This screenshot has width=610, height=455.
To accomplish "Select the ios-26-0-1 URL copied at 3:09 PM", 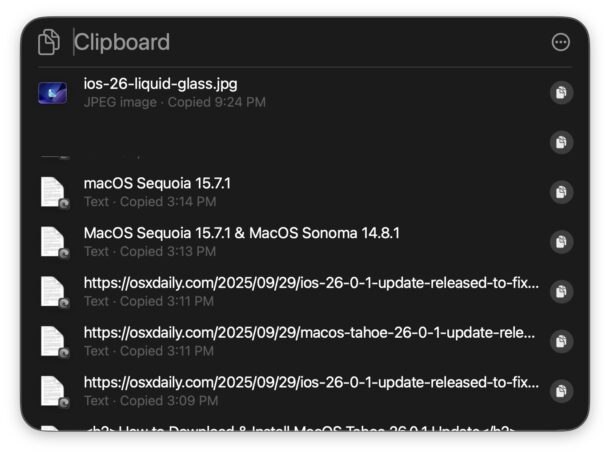I will tap(300, 391).
